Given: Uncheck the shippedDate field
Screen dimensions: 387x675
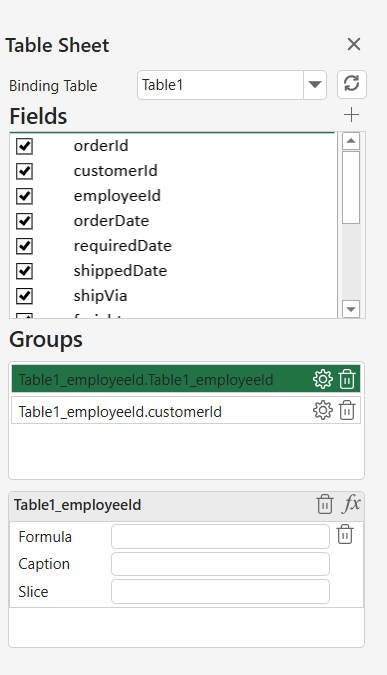Looking at the screenshot, I should pos(24,271).
